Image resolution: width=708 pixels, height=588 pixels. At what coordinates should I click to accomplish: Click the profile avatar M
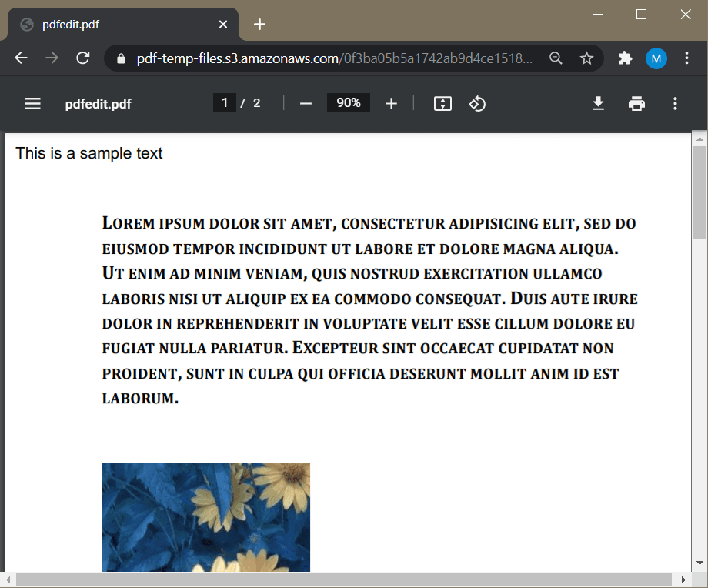656,58
